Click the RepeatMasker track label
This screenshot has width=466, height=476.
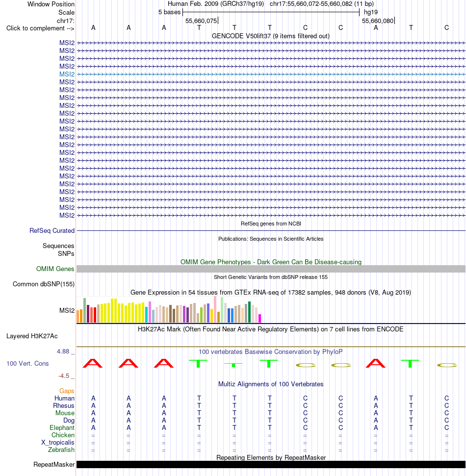click(54, 464)
